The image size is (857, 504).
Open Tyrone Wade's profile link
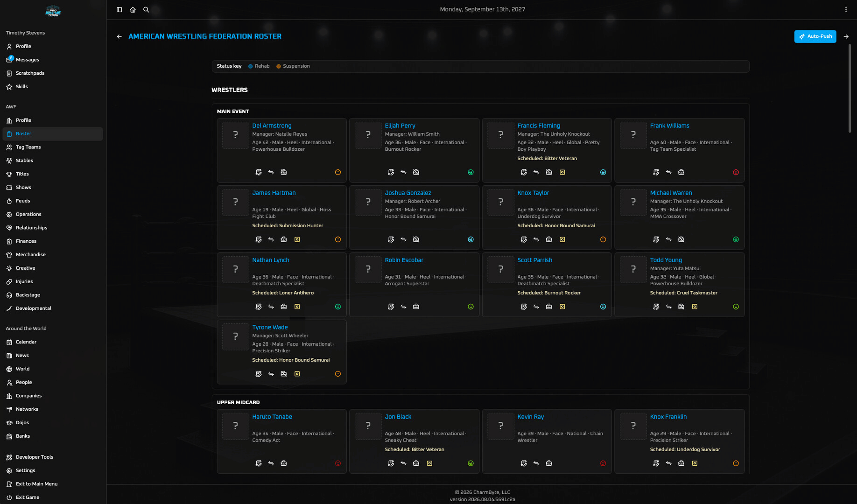270,327
